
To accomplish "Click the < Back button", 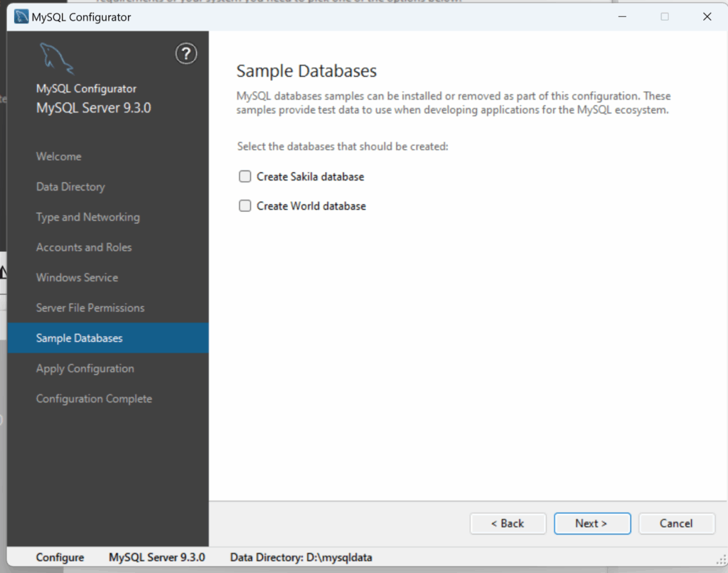I will (x=508, y=523).
